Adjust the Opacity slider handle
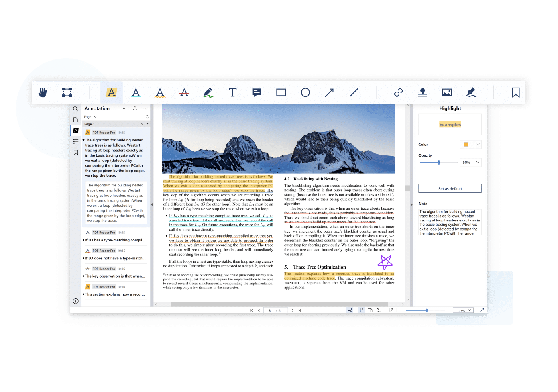This screenshot has height=392, width=558. tap(439, 163)
